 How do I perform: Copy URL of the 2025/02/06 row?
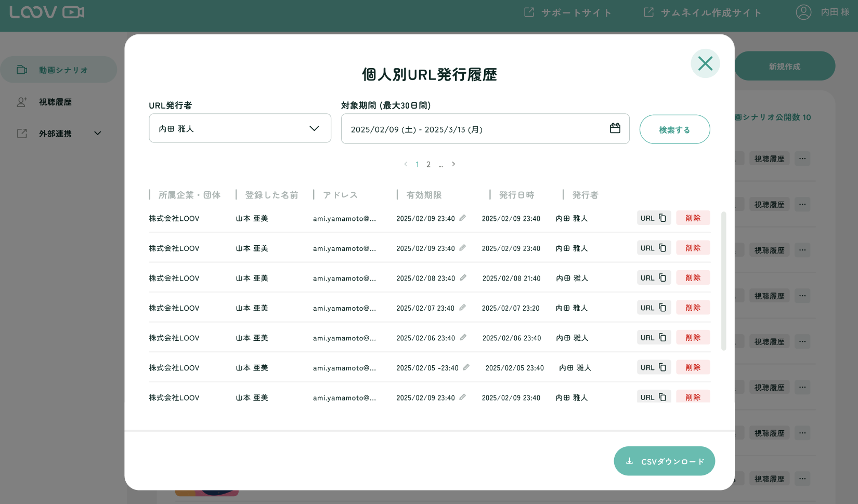click(654, 338)
